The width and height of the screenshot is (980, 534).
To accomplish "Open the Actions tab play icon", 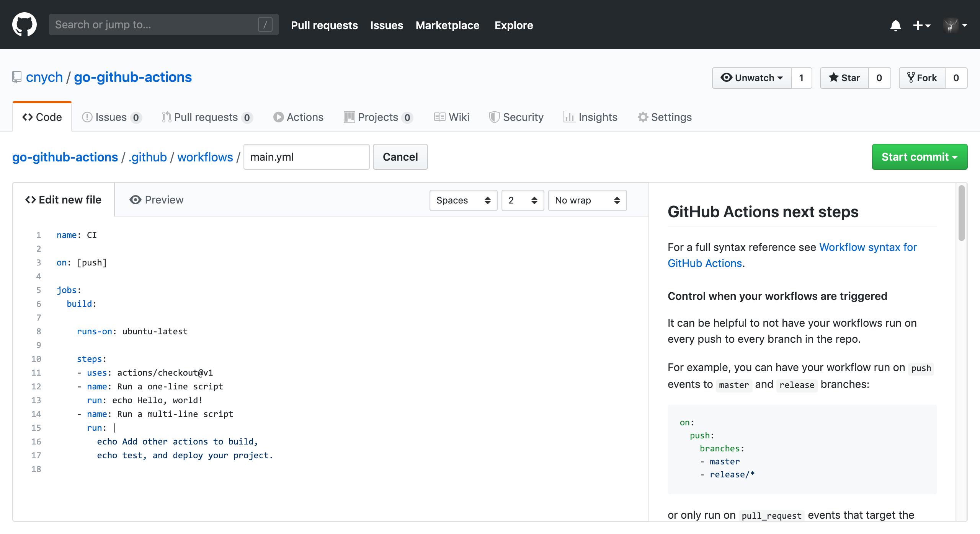I will pyautogui.click(x=279, y=117).
